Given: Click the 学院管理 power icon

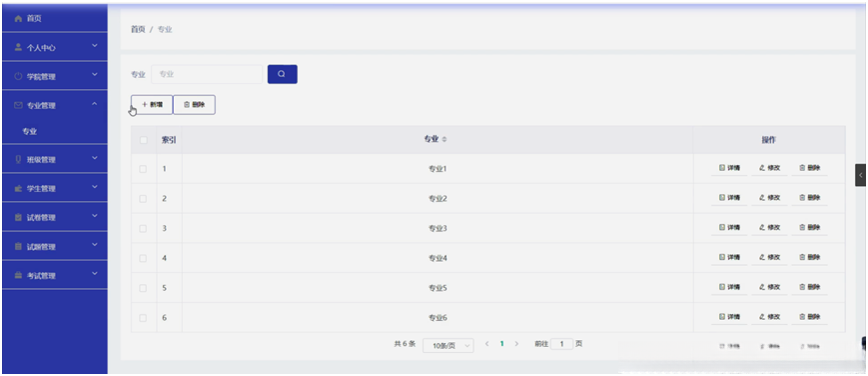Looking at the screenshot, I should [18, 77].
